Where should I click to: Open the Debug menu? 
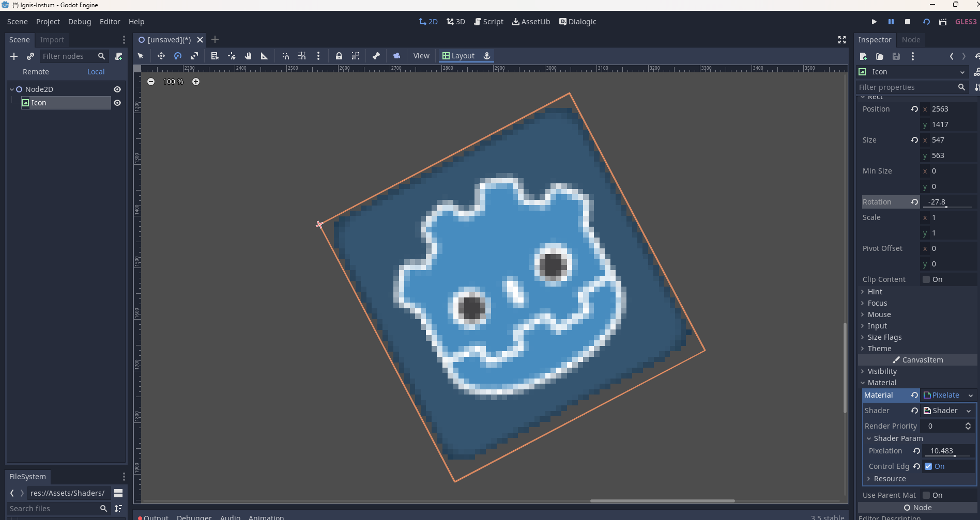click(80, 22)
